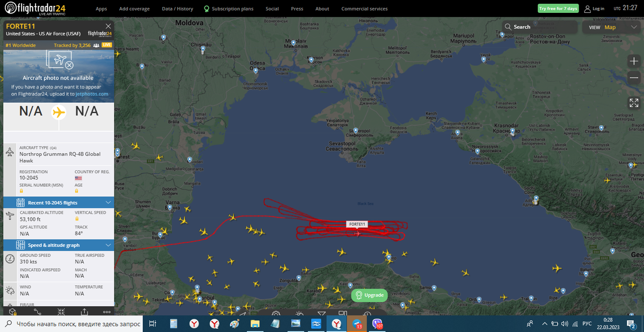The image size is (644, 332).
Task: Click the map filter funnel icon
Action: point(321,313)
